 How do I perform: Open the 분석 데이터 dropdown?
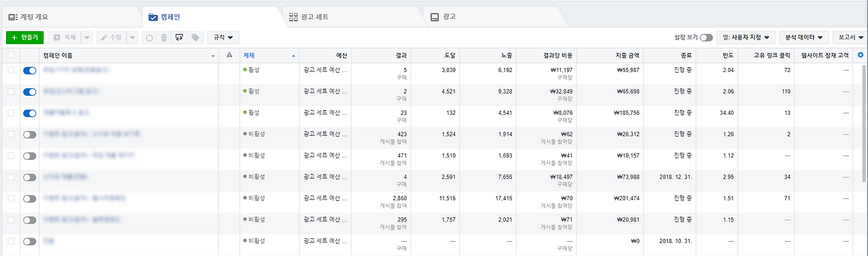point(805,37)
